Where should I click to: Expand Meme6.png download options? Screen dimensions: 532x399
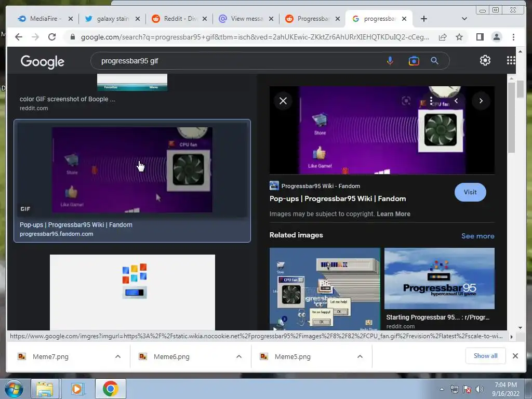239,356
